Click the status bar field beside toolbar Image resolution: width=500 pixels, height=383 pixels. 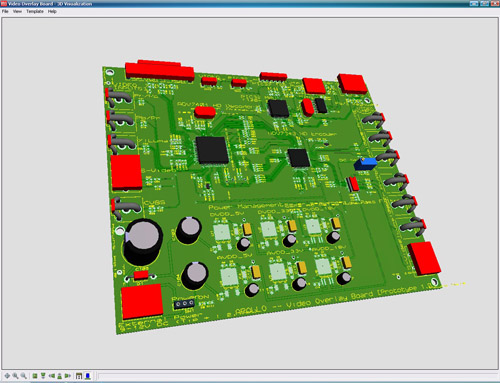pos(298,377)
